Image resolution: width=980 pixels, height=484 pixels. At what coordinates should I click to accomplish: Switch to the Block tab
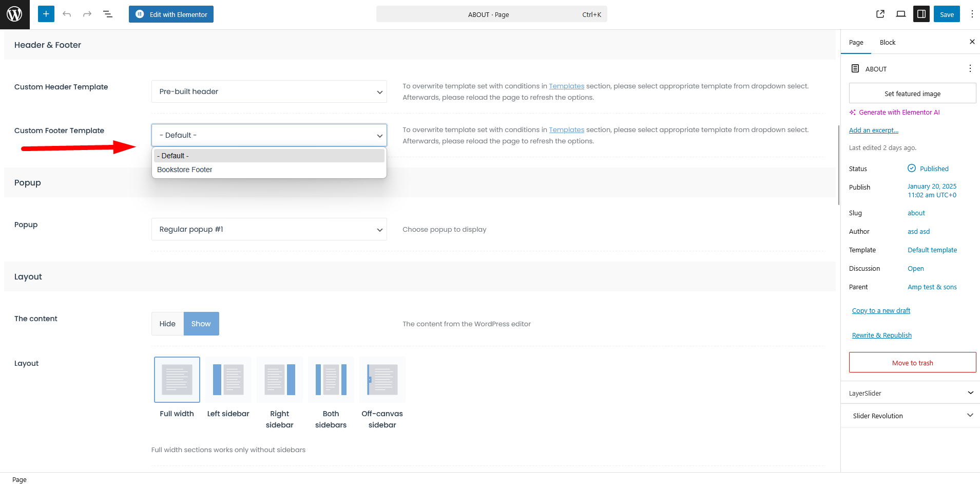[887, 43]
